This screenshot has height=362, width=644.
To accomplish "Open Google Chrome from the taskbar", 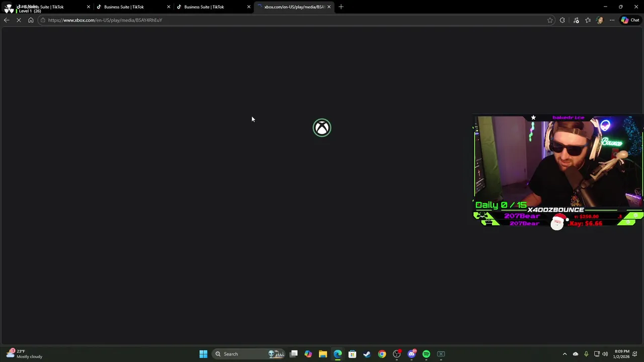I will 382,354.
